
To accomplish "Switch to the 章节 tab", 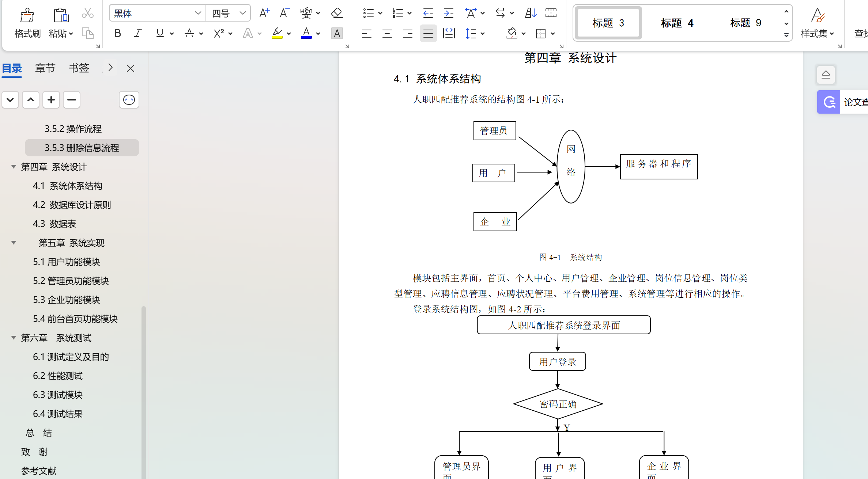I will 45,68.
